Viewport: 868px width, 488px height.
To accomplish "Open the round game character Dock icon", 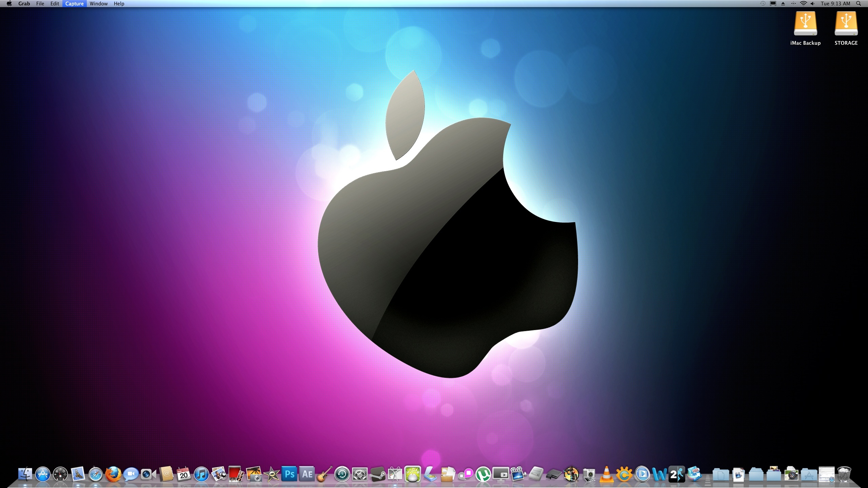I will (571, 474).
